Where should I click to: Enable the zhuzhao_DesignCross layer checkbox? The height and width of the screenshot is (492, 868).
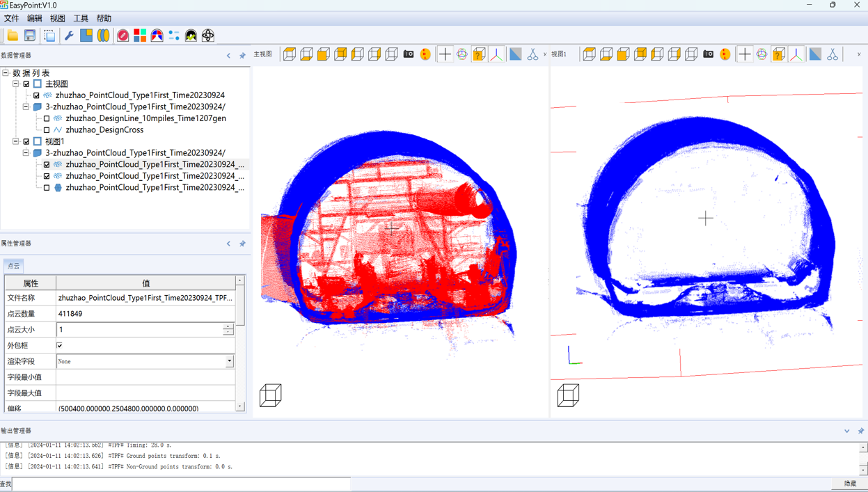pyautogui.click(x=47, y=130)
